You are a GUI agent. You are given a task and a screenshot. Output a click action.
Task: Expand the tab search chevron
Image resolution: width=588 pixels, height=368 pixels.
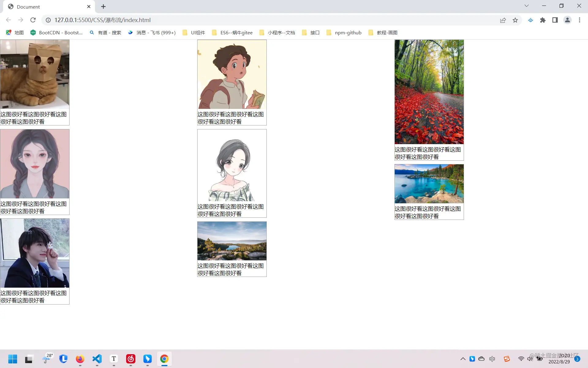526,6
